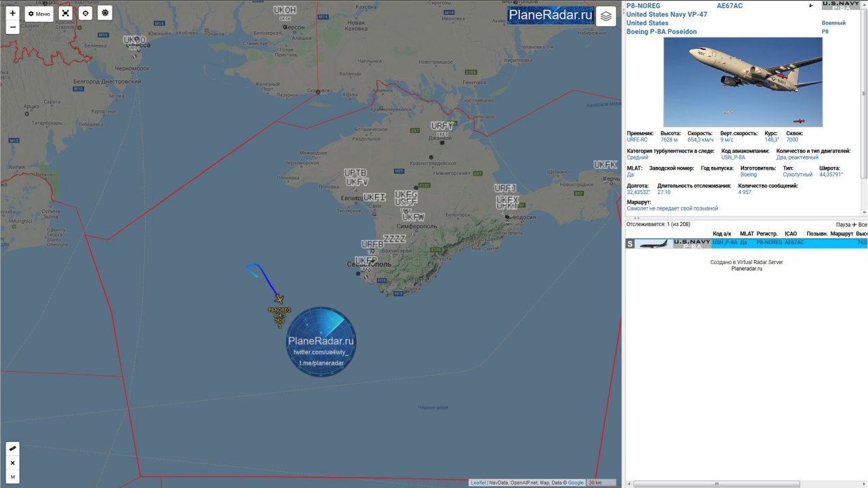Click the URFE-RC receiver value

pyautogui.click(x=637, y=139)
